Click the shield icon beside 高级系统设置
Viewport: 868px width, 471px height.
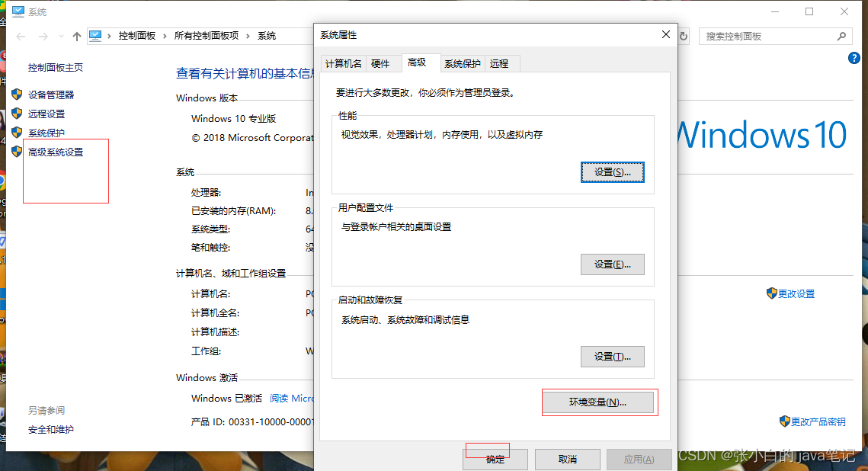coord(18,151)
